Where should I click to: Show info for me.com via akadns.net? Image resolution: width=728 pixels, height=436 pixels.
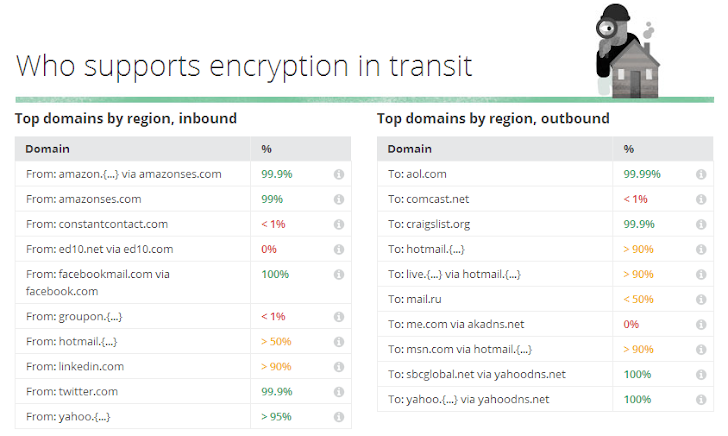pyautogui.click(x=701, y=325)
